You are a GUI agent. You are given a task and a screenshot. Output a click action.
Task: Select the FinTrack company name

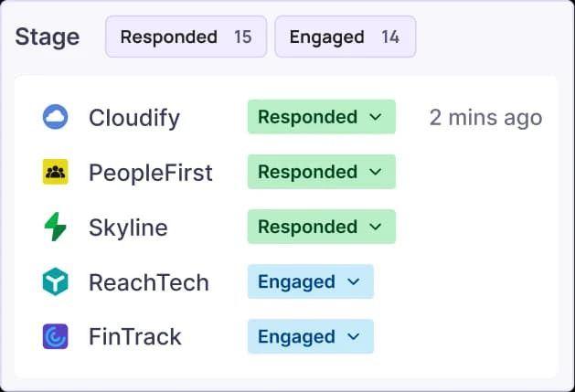[135, 337]
